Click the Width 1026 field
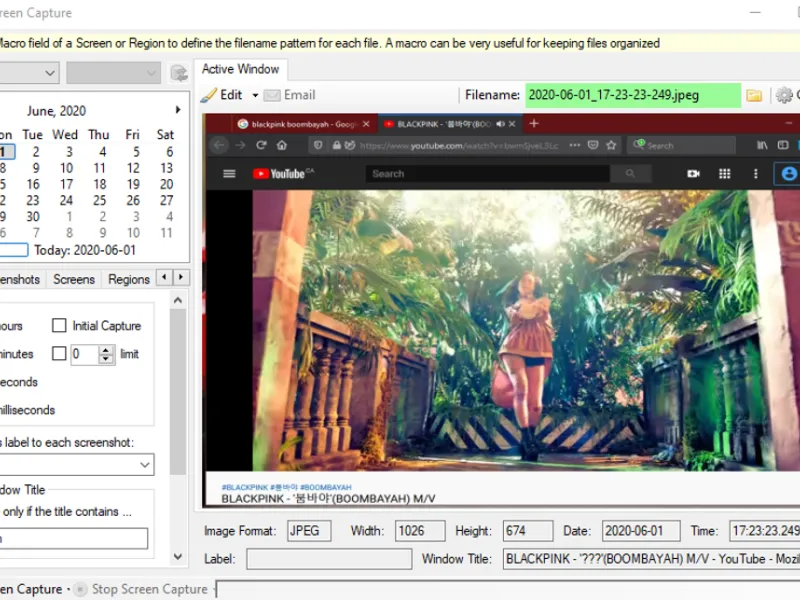 coord(420,531)
